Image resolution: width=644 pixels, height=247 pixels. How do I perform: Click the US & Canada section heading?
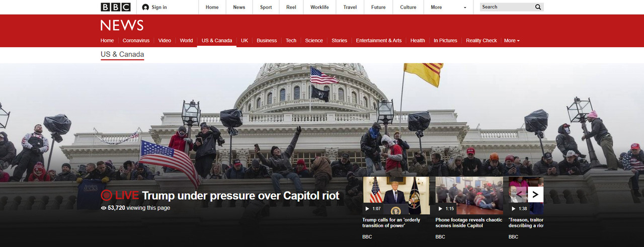coord(122,54)
